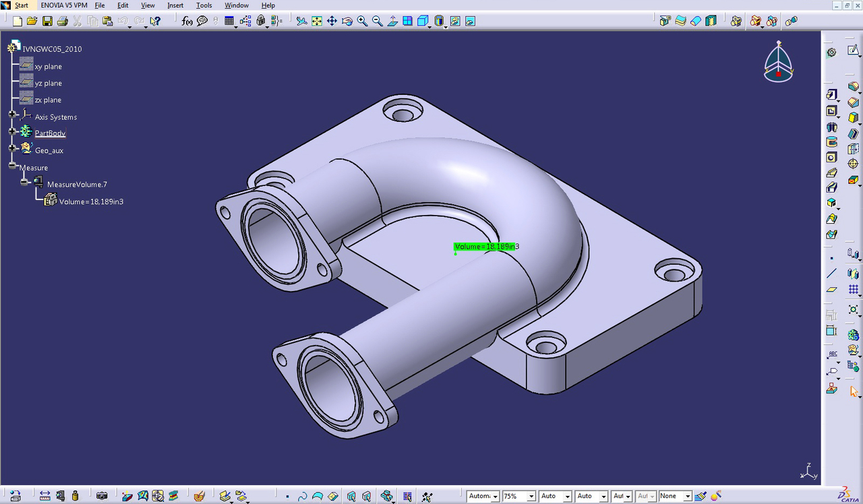863x504 pixels.
Task: Create a Multi-View layout
Action: pos(408,22)
